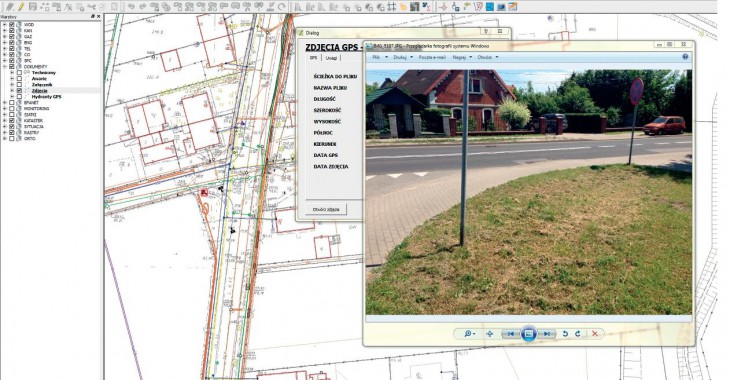Screen dimensions: 730x380
Task: Click the Otwórz zdjęcie button
Action: tap(326, 209)
